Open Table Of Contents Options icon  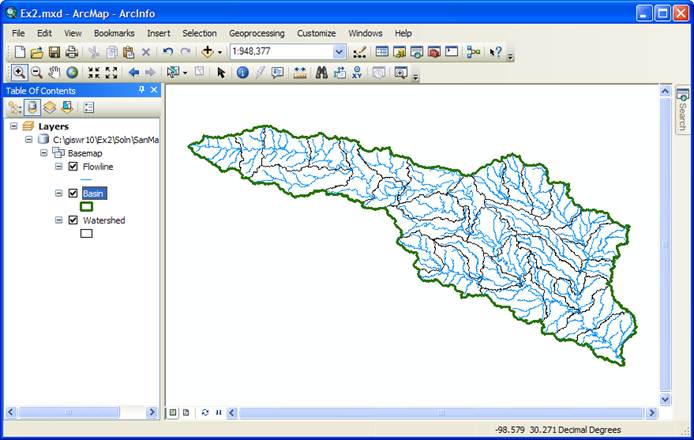(89, 107)
